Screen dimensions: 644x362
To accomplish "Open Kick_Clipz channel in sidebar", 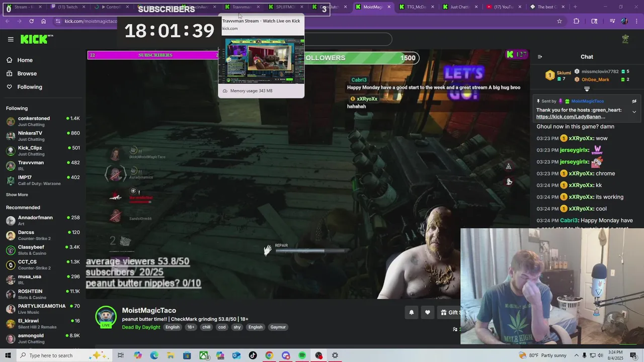I will click(43, 151).
